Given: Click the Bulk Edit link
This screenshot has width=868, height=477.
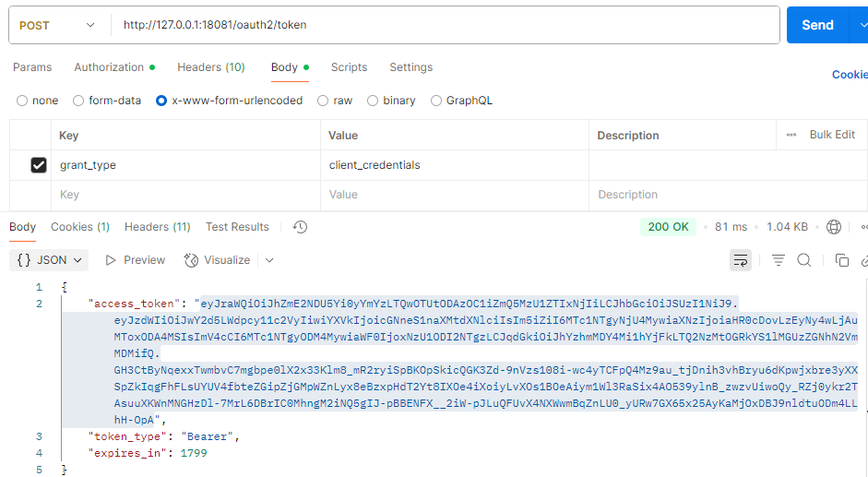Looking at the screenshot, I should 832,135.
